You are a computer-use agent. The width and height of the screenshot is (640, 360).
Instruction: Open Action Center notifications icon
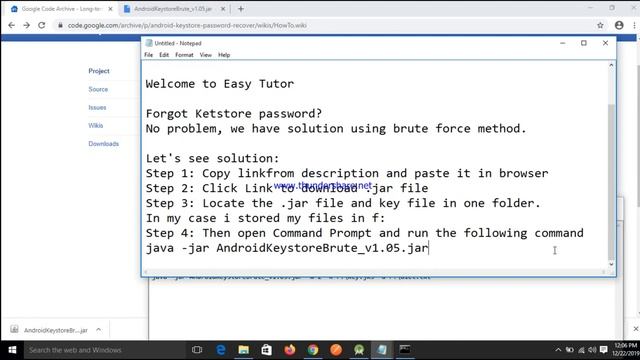click(604, 350)
